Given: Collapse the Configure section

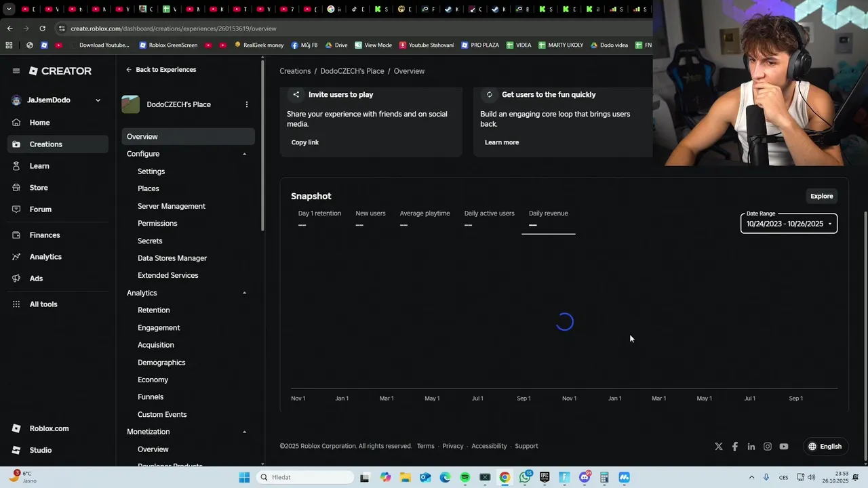Looking at the screenshot, I should 245,154.
